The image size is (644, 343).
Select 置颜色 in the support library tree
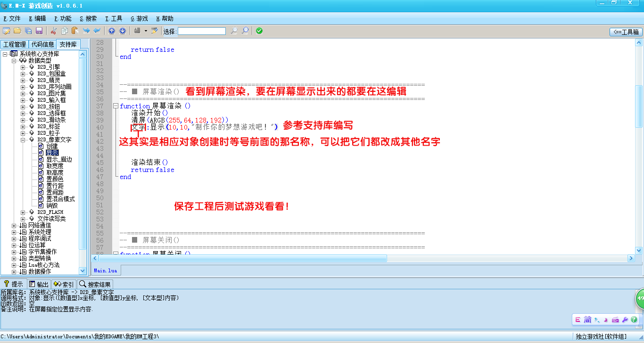click(x=55, y=179)
